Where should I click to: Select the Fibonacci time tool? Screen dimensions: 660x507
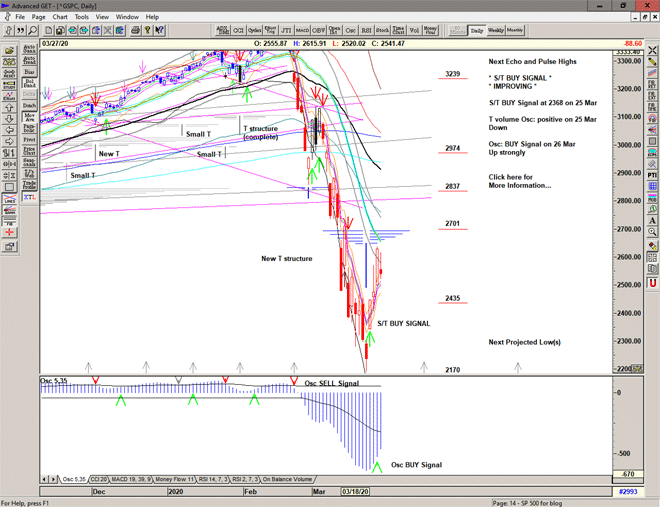pyautogui.click(x=652, y=107)
